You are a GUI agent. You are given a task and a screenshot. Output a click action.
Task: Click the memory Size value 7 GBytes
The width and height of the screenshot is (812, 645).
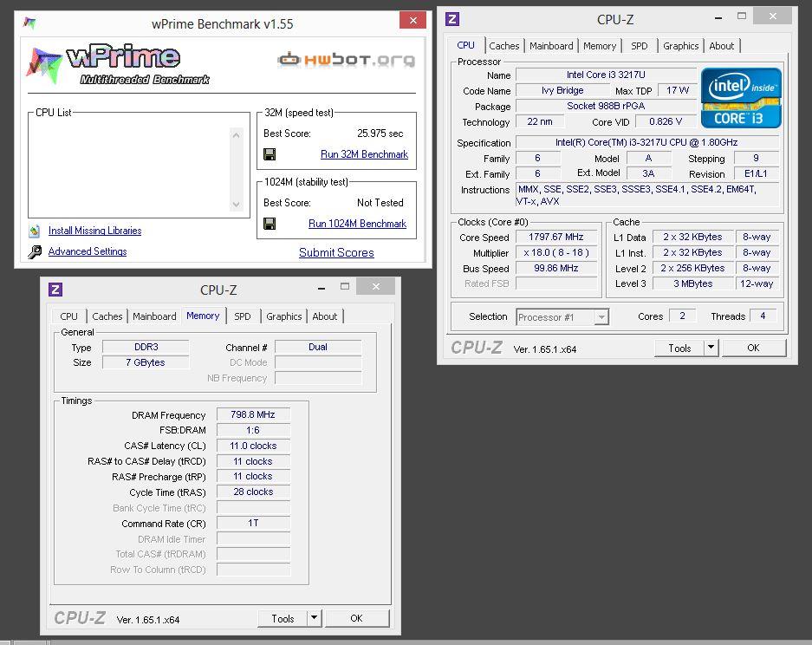coord(146,362)
